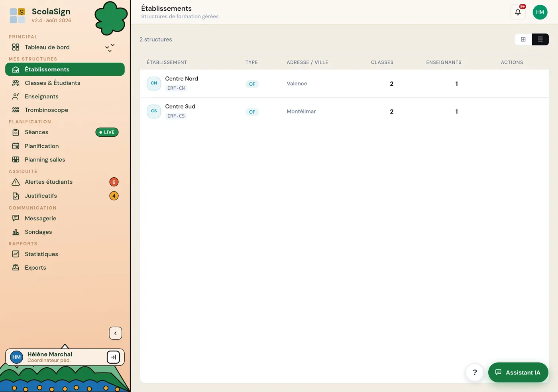Viewport: 558px width, 392px height.
Task: Open the Hélène Marchal profile name
Action: coord(50,354)
